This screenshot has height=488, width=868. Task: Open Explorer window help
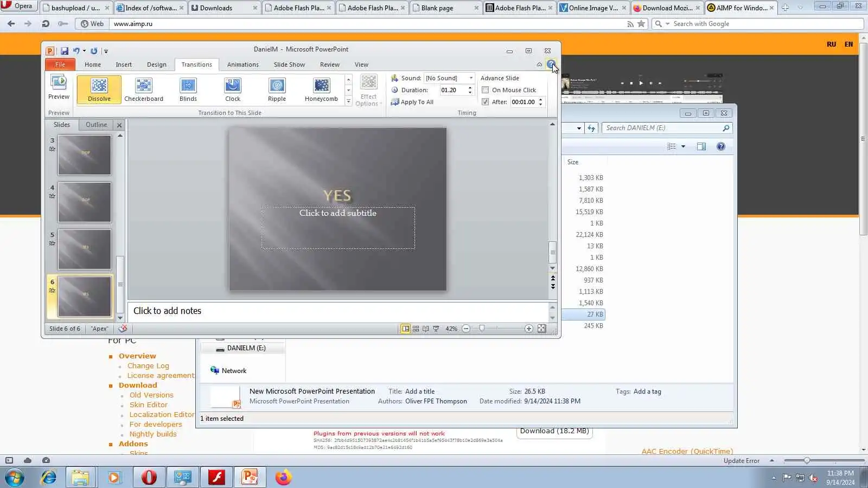[721, 146]
